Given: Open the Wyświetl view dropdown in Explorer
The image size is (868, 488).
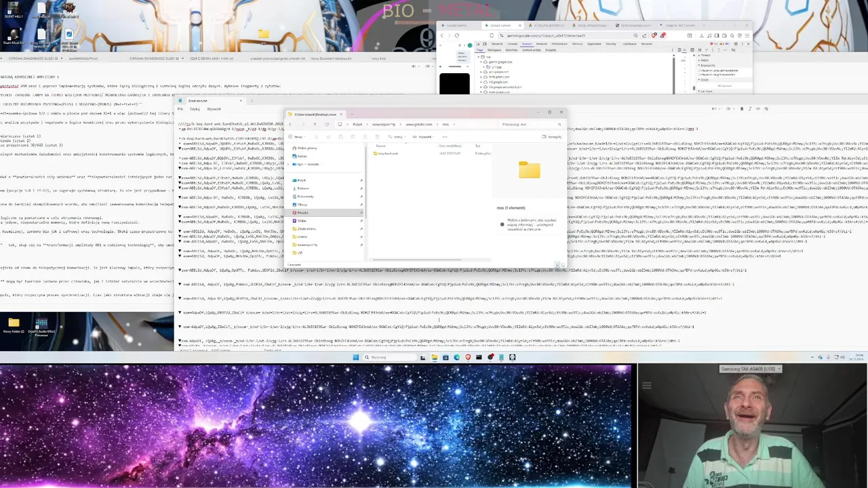Looking at the screenshot, I should [x=423, y=137].
